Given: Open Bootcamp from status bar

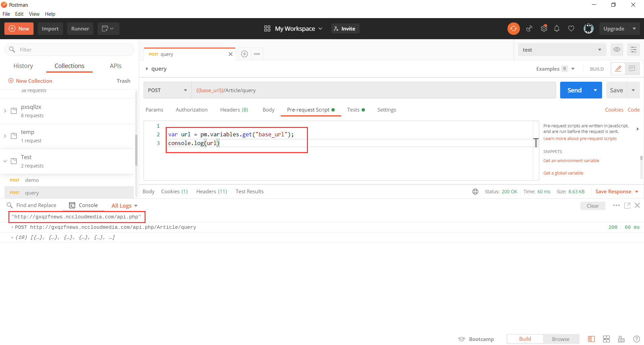Looking at the screenshot, I should tap(476, 339).
